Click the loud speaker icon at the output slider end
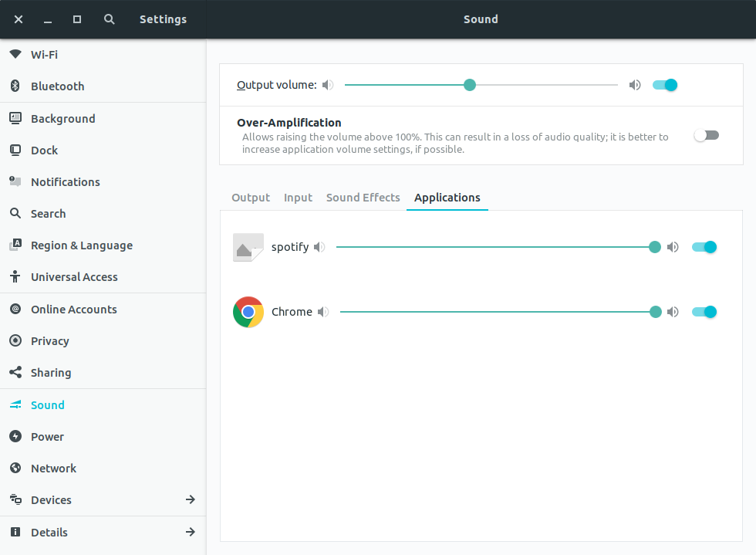The height and width of the screenshot is (555, 756). (x=635, y=85)
